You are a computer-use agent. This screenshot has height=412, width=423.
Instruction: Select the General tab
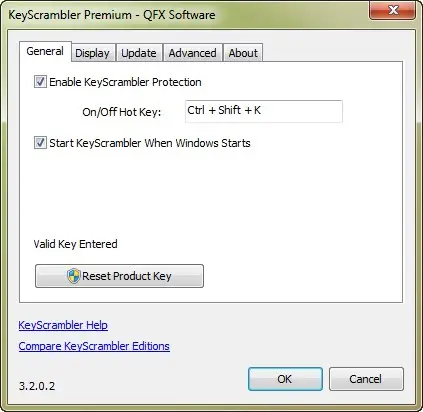pos(45,51)
